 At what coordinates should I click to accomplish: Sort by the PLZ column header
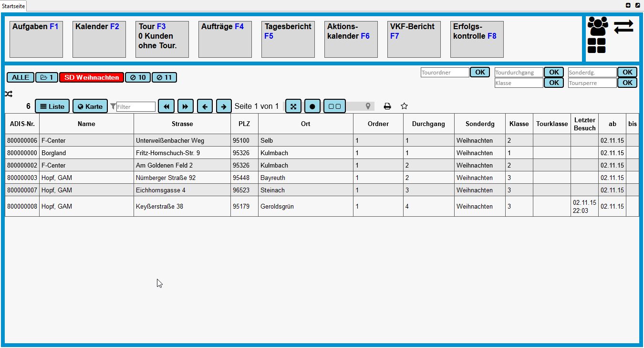tap(244, 124)
